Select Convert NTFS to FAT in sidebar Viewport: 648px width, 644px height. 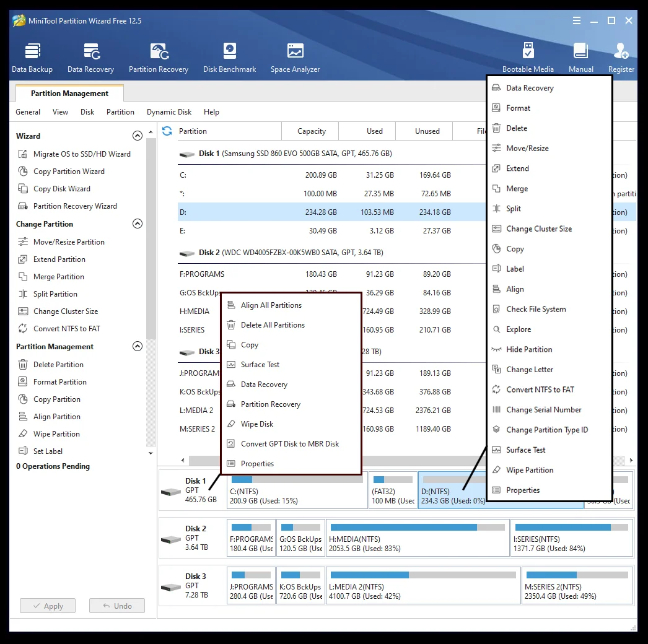click(x=59, y=329)
